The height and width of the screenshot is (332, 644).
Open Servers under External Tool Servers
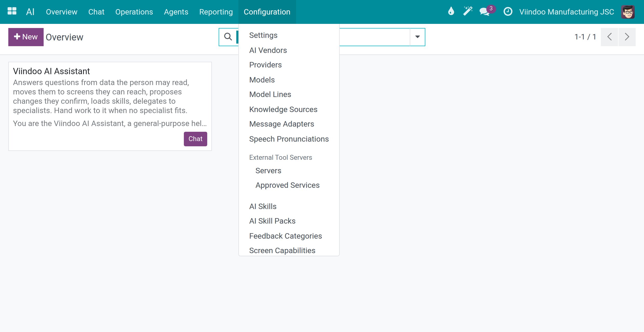pos(289,170)
